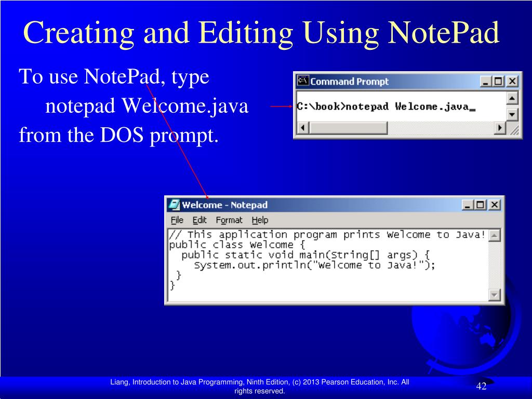Click the 'public class Welcome {' line
Image resolution: width=532 pixels, height=399 pixels.
[x=237, y=245]
